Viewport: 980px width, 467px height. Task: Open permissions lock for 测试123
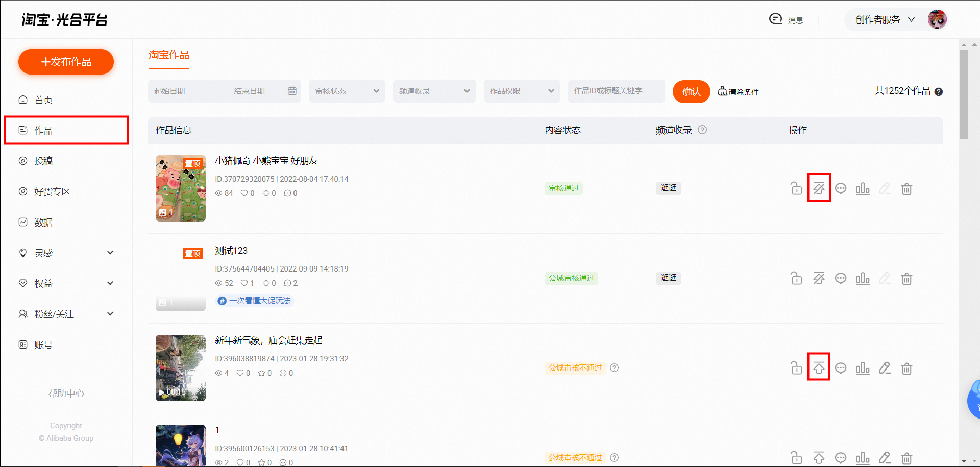click(796, 278)
